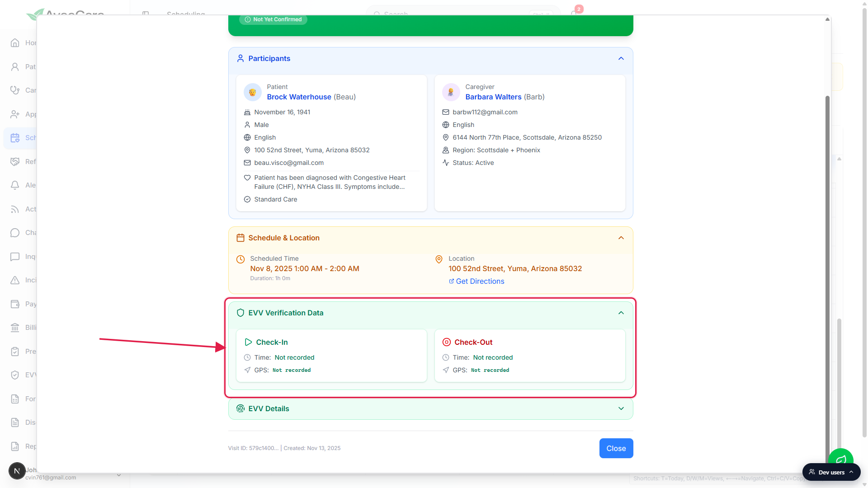Open Barbara Walters caregiver profile link

point(493,97)
